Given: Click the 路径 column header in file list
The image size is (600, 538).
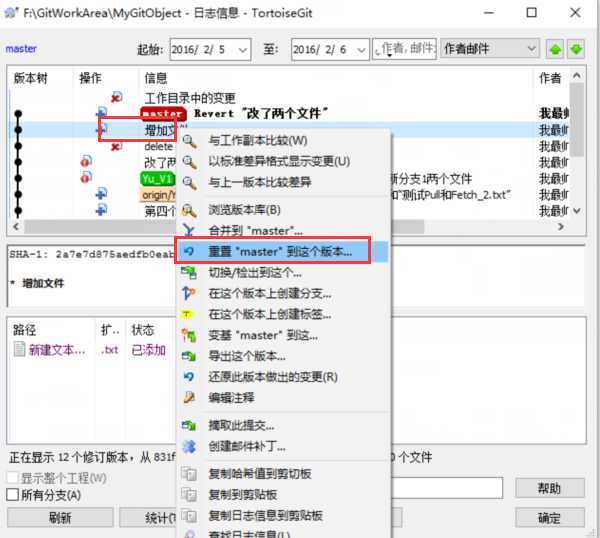Looking at the screenshot, I should pyautogui.click(x=51, y=330).
